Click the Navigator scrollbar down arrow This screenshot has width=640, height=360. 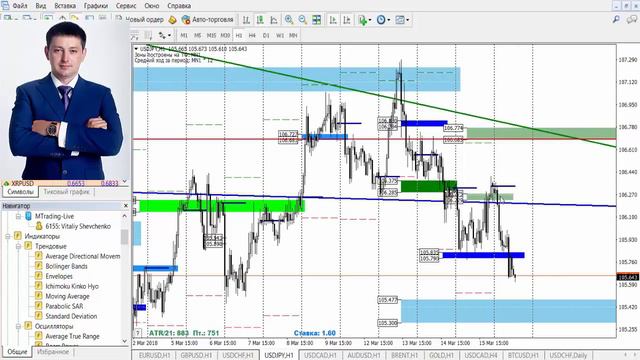tap(125, 341)
